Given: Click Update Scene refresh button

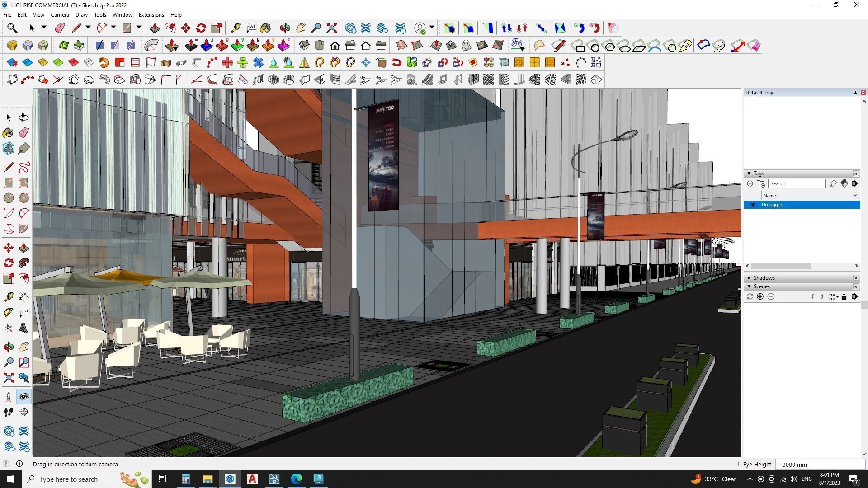Looking at the screenshot, I should 750,296.
